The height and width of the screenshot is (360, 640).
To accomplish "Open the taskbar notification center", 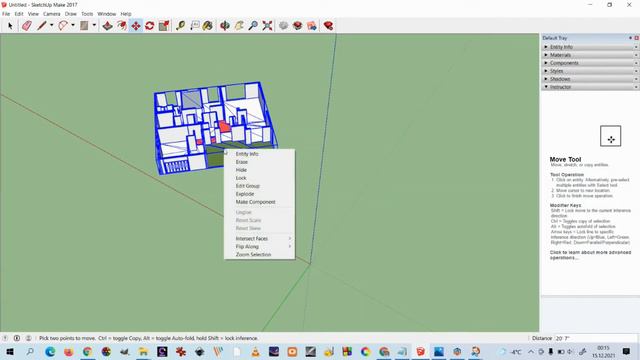I will (x=626, y=351).
